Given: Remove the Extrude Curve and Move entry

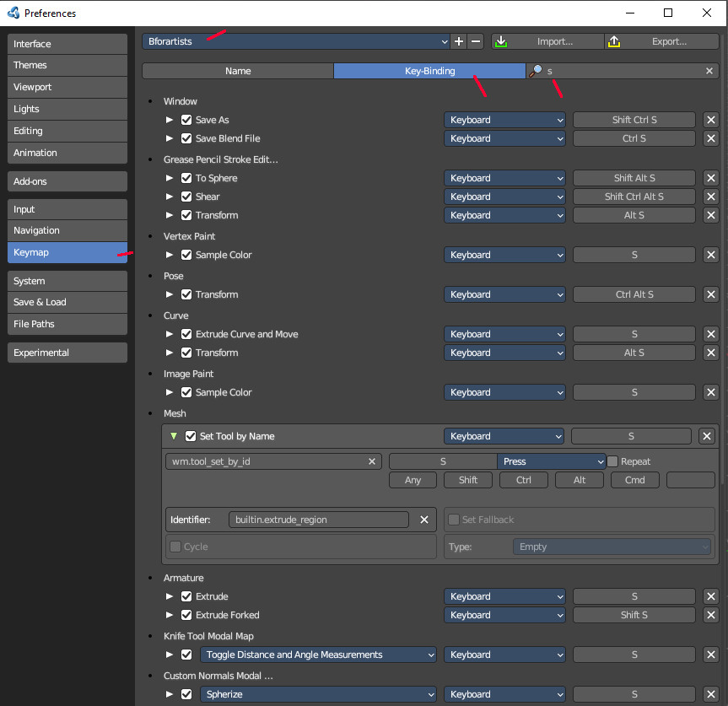Looking at the screenshot, I should (711, 334).
